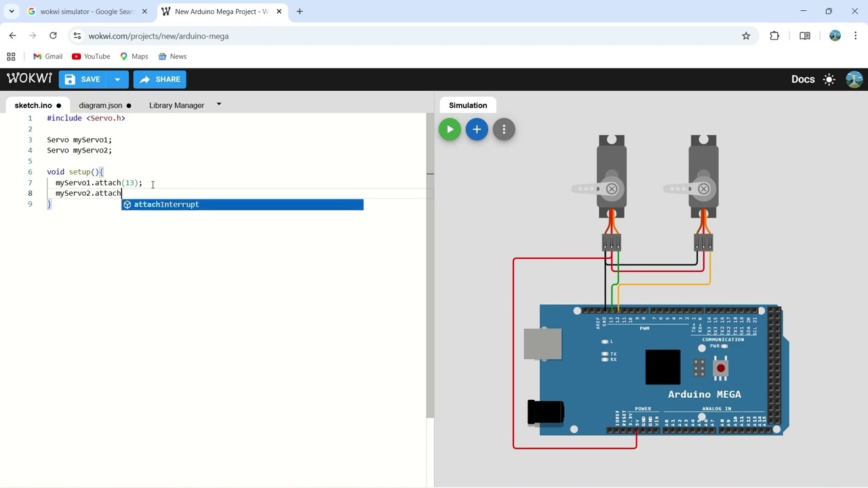
Task: Click the right servo's connector header
Action: point(703,242)
